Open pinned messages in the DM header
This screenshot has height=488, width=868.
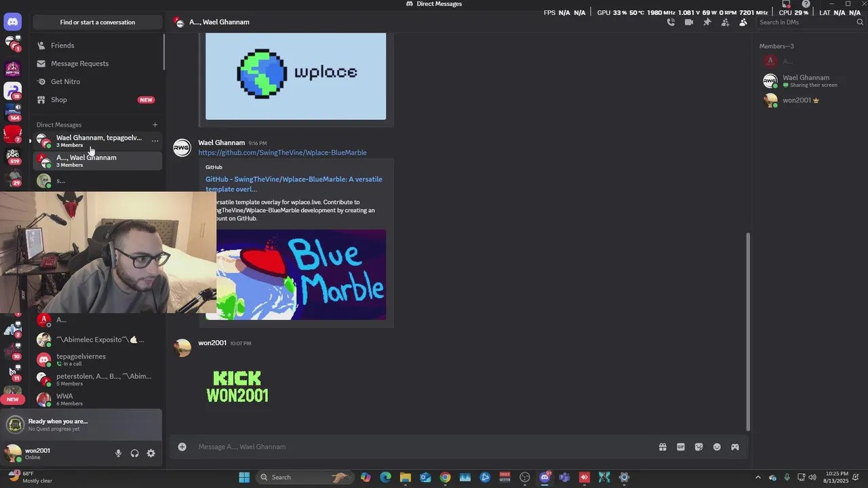707,22
